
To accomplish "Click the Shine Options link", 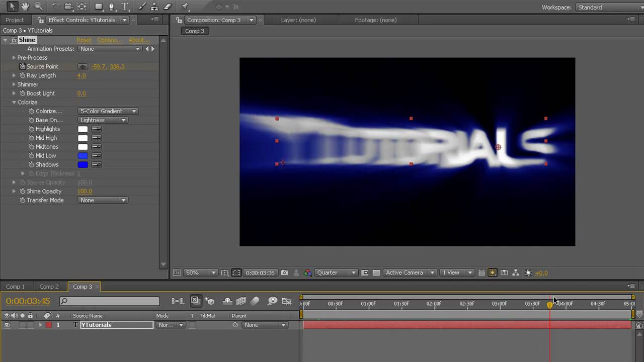I will 109,40.
